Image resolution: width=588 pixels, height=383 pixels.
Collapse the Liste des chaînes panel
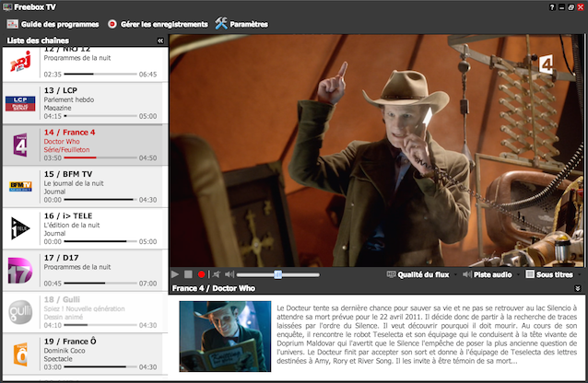pyautogui.click(x=160, y=41)
